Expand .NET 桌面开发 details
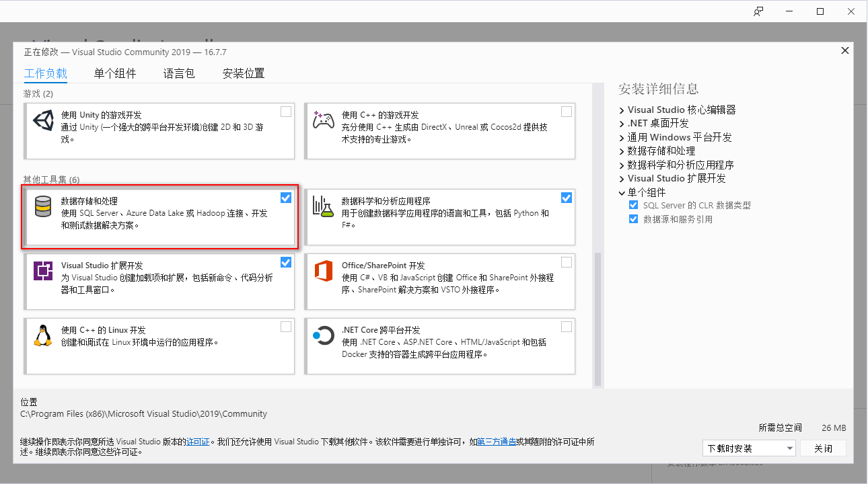868x484 pixels. [622, 124]
